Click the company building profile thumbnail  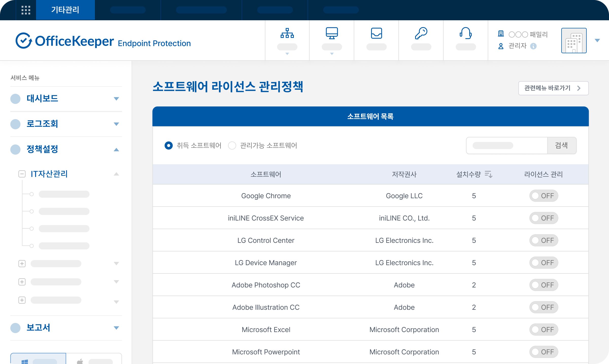[574, 41]
